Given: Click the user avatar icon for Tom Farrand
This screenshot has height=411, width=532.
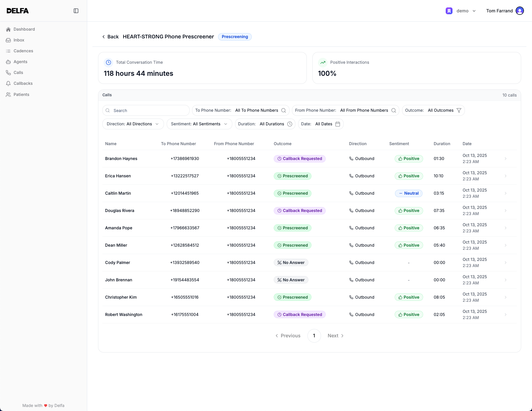Looking at the screenshot, I should click(520, 11).
